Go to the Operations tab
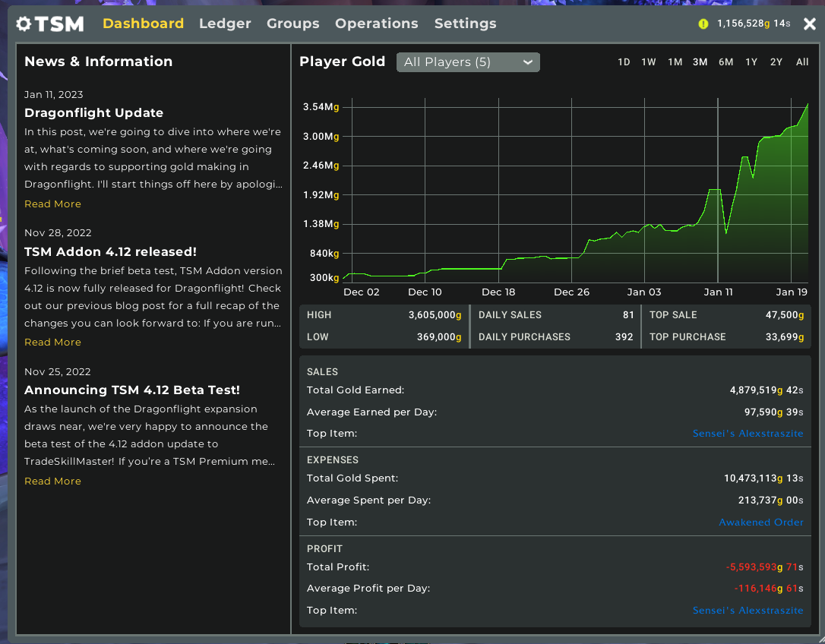This screenshot has height=644, width=825. (377, 24)
